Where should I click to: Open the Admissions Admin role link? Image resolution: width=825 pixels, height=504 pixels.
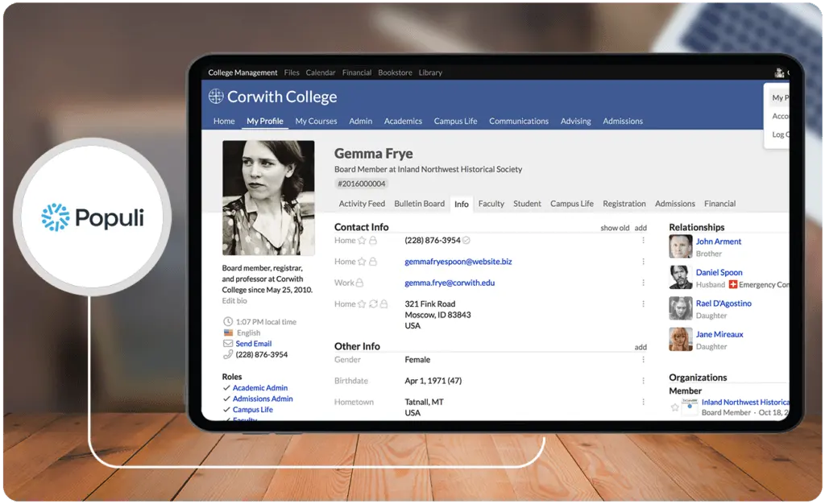tap(263, 399)
